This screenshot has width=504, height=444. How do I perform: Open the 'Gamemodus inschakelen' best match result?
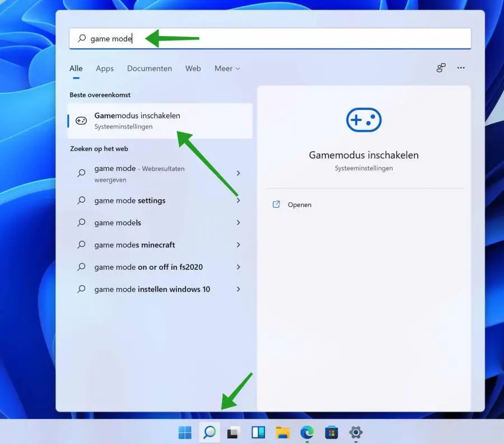[160, 121]
